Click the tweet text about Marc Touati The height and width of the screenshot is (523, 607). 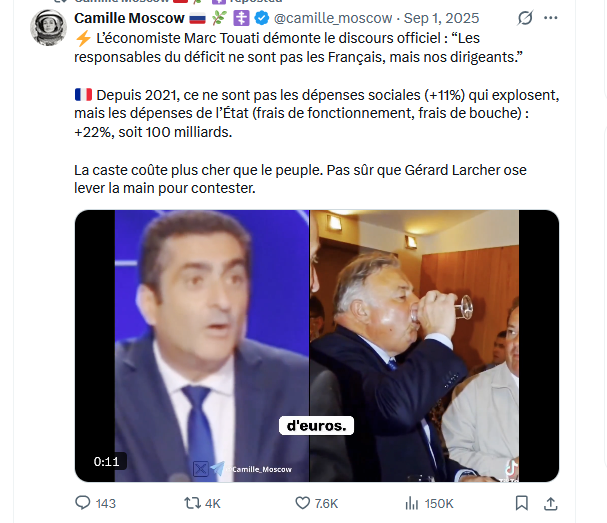[298, 48]
